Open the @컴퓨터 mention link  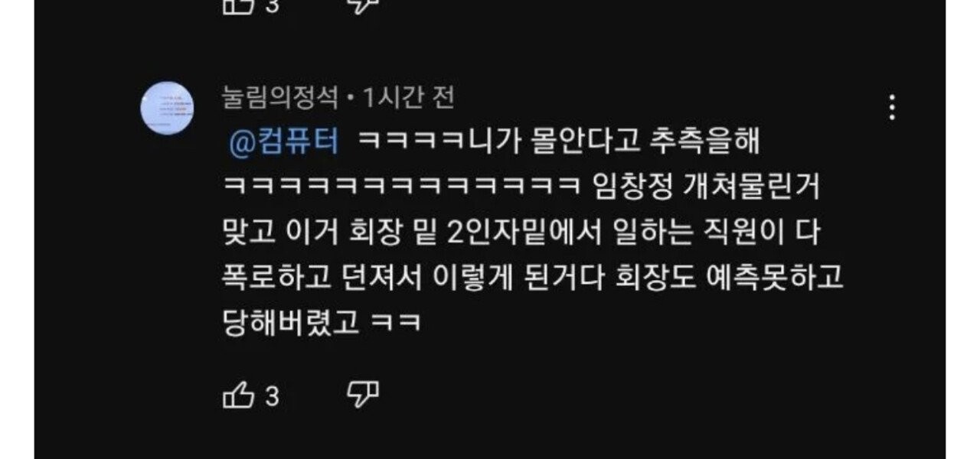coord(283,142)
